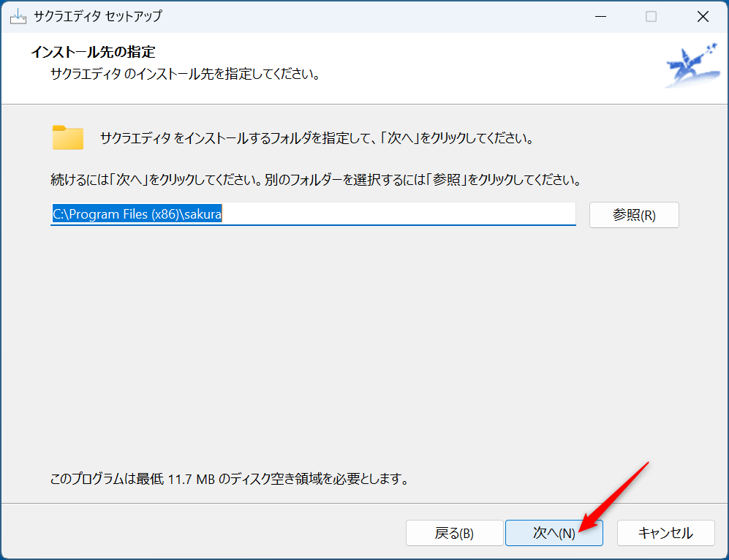Click the text サクラエディタ のインストール先を指定してください。

click(185, 75)
